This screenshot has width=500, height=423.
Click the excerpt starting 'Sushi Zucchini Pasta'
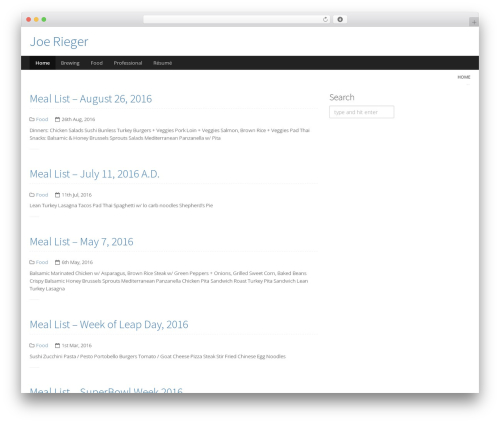click(158, 356)
